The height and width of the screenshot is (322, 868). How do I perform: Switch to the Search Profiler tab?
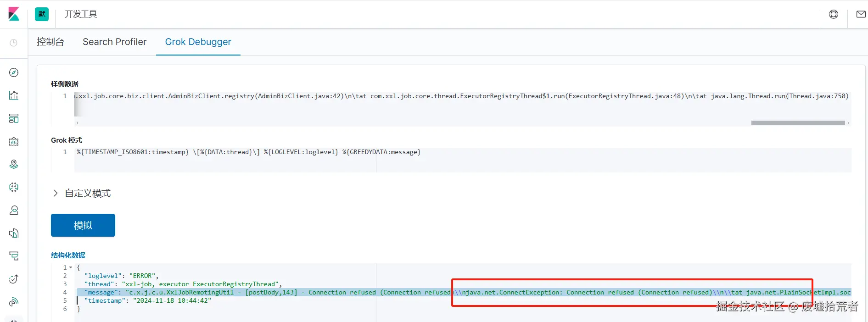(x=114, y=42)
